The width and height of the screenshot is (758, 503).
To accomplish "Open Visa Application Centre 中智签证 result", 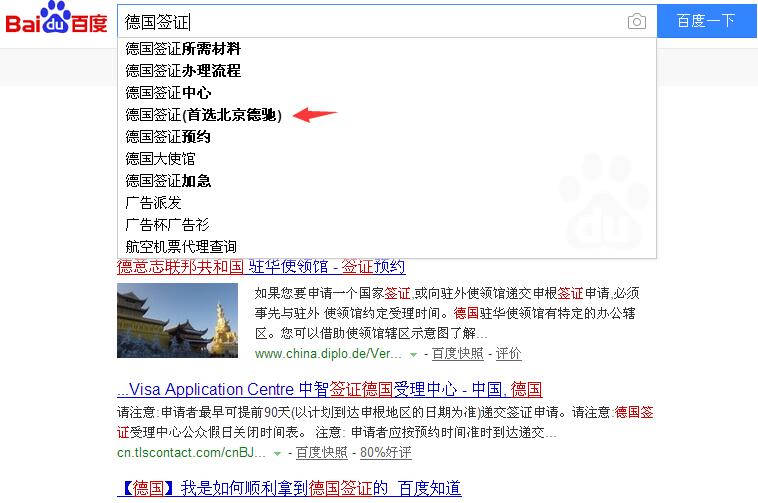I will tap(330, 389).
